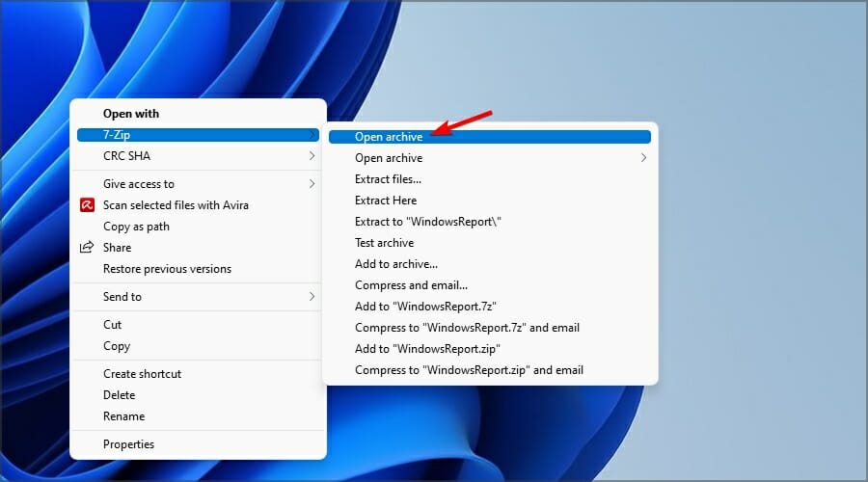This screenshot has height=482, width=868.
Task: Click the Avira scan icon
Action: pyautogui.click(x=87, y=205)
